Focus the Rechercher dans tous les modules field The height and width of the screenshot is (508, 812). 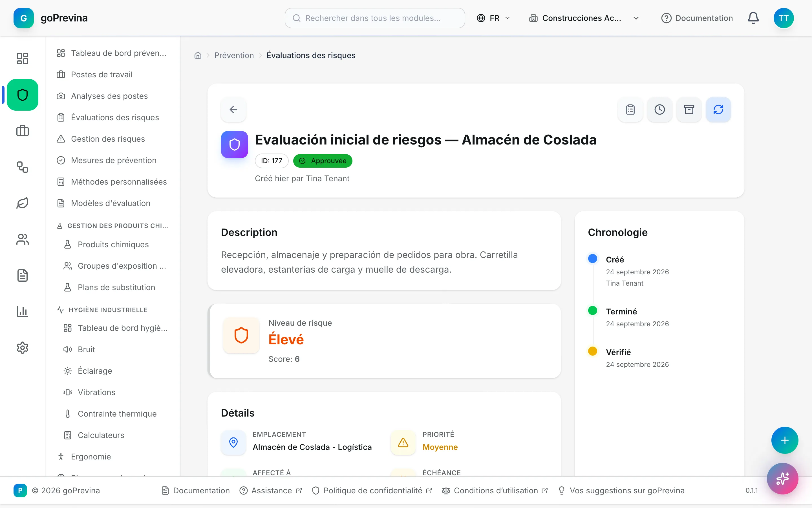pos(375,18)
